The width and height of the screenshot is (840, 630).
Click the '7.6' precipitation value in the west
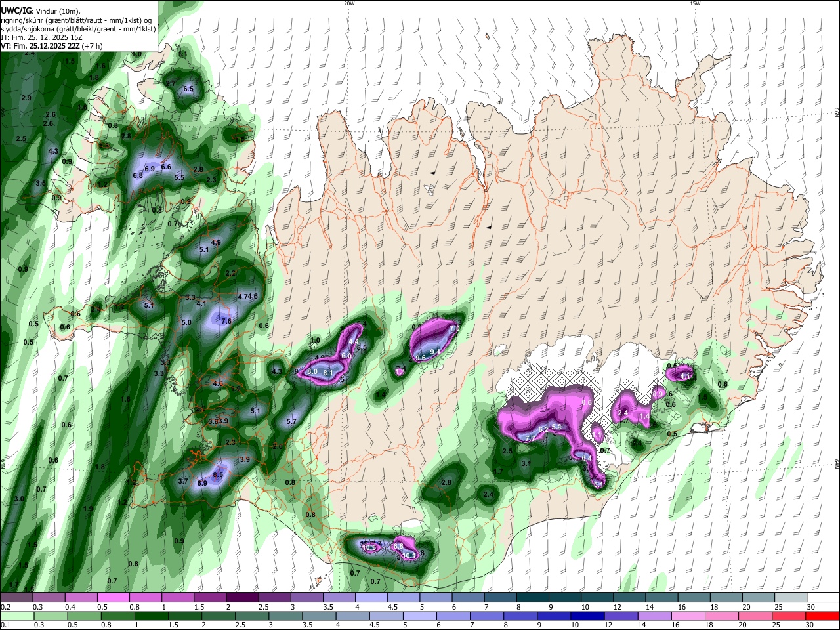point(226,321)
